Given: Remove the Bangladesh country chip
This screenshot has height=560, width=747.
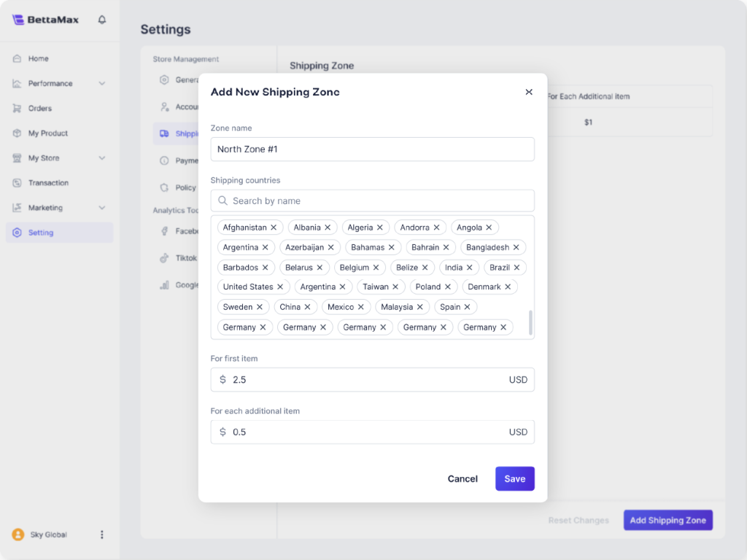Looking at the screenshot, I should click(516, 247).
